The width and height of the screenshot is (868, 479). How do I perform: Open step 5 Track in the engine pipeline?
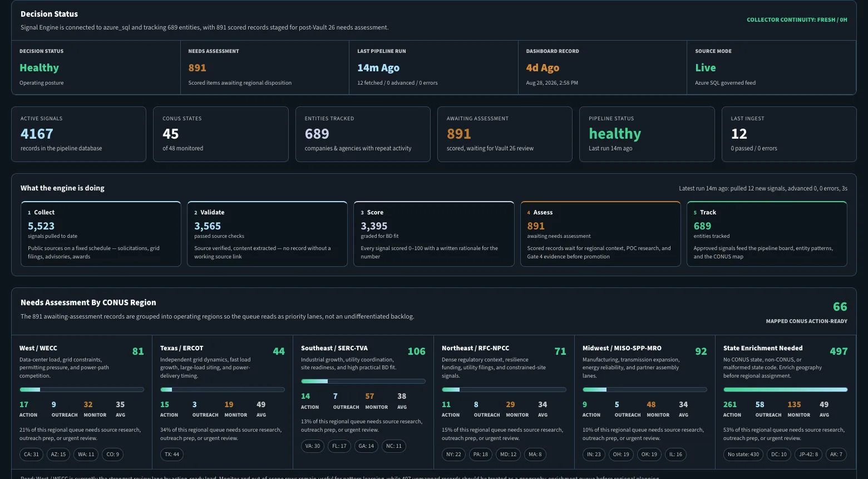[x=767, y=234]
